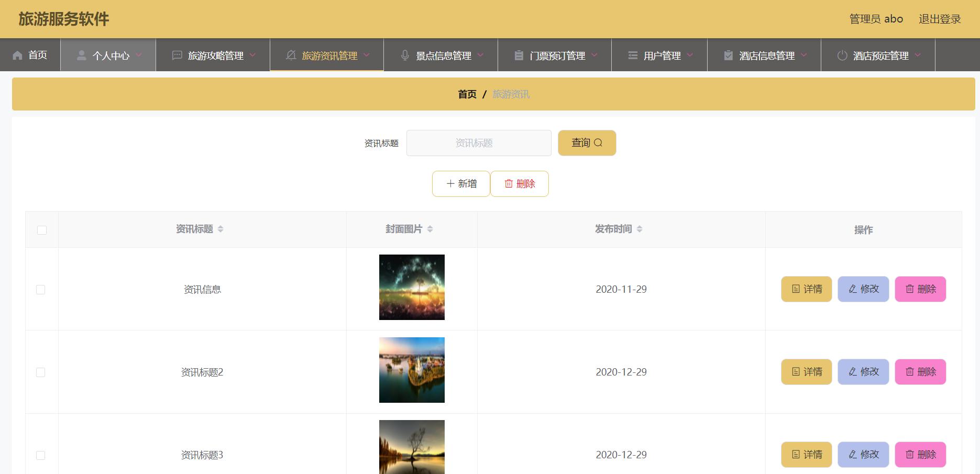Click the 资讯标题 search input field
980x474 pixels.
coord(478,142)
